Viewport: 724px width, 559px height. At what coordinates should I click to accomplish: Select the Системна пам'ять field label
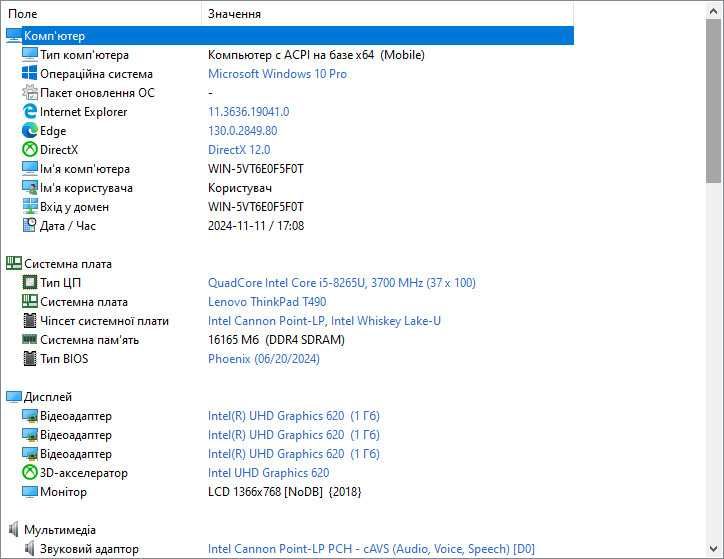90,340
